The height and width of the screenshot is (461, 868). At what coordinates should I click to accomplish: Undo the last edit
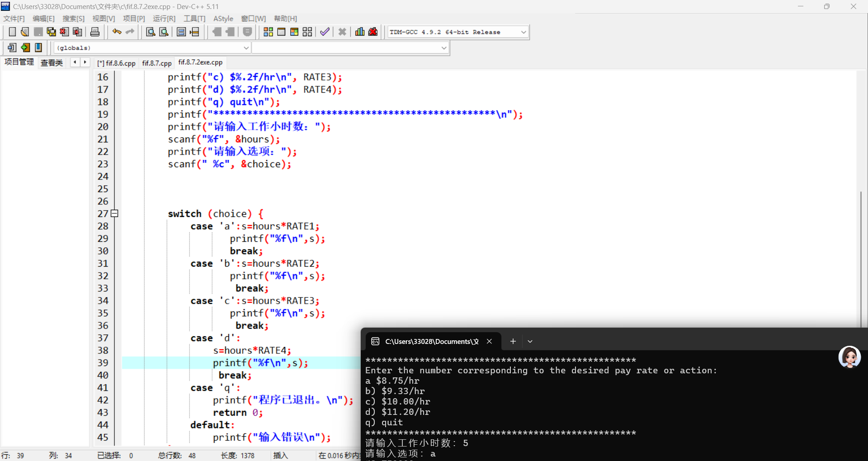coord(117,32)
